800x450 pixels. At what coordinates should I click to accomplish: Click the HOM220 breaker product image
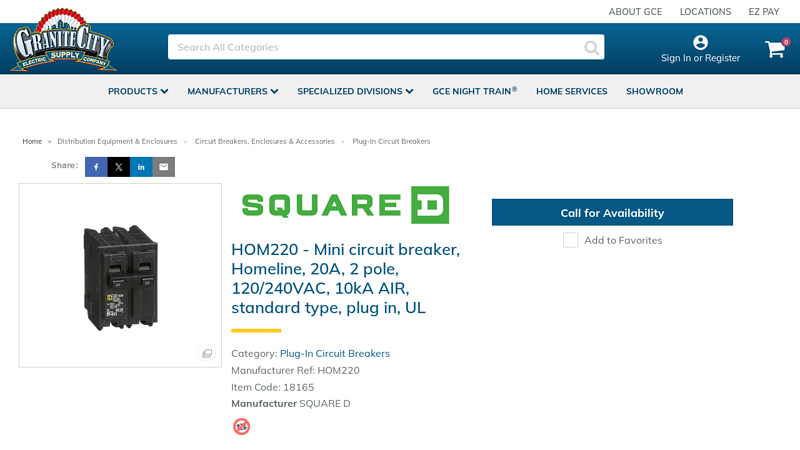[x=120, y=275]
